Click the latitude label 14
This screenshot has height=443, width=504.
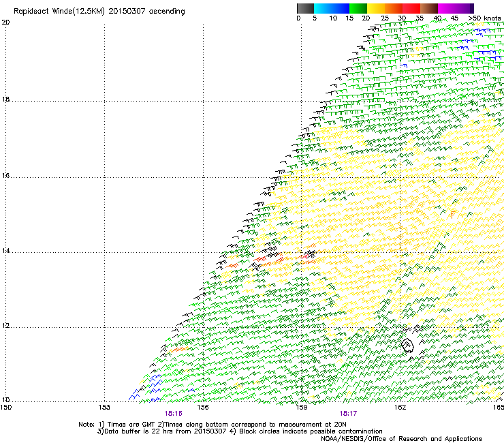(x=5, y=251)
